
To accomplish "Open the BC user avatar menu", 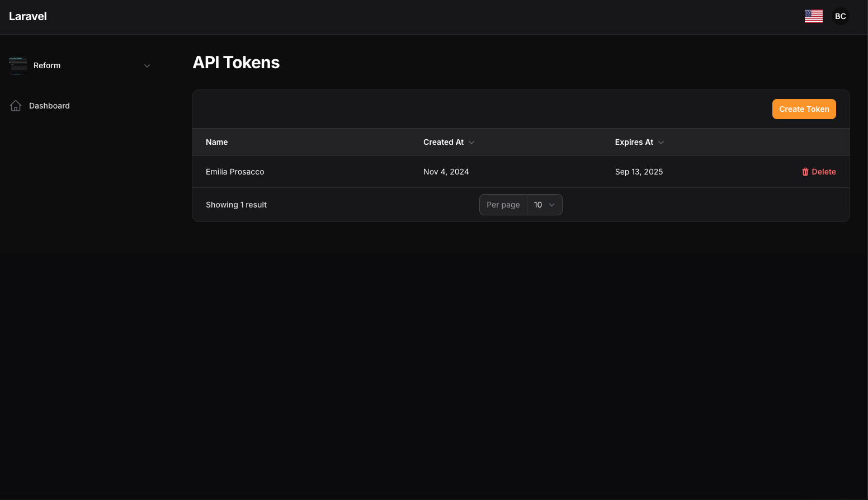I will coord(840,16).
